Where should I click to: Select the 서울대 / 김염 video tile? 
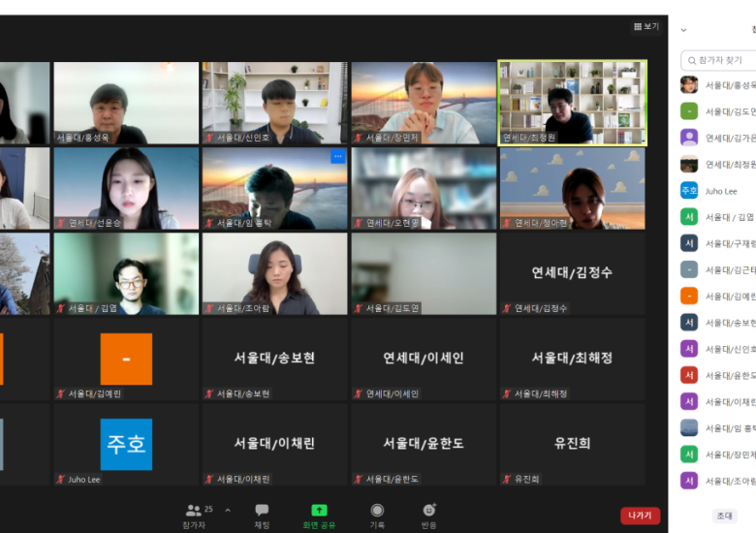coord(126,273)
